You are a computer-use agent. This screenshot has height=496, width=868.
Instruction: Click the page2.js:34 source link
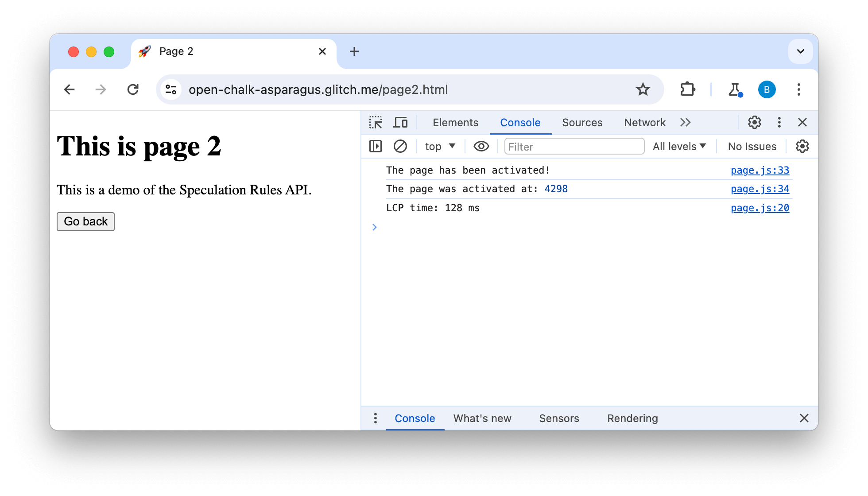click(760, 189)
